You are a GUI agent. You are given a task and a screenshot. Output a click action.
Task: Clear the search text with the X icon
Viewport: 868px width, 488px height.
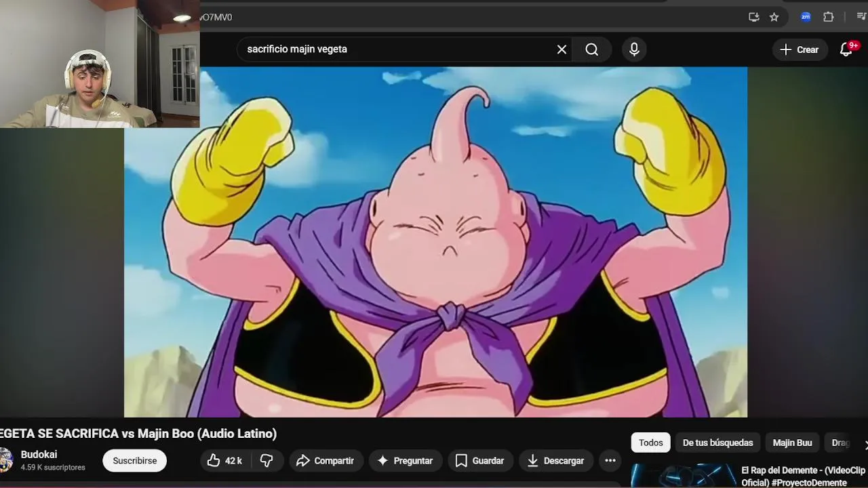tap(561, 49)
